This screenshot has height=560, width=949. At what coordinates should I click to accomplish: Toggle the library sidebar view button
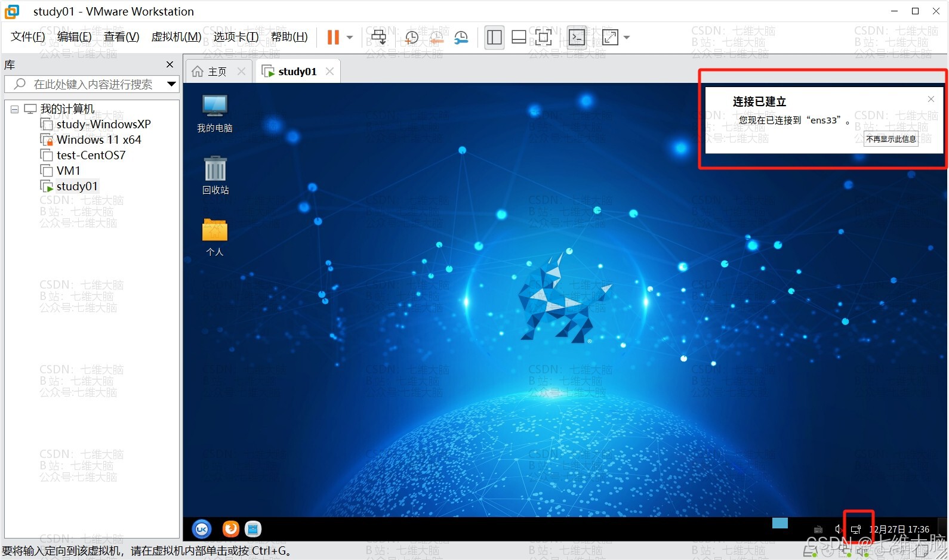tap(494, 38)
